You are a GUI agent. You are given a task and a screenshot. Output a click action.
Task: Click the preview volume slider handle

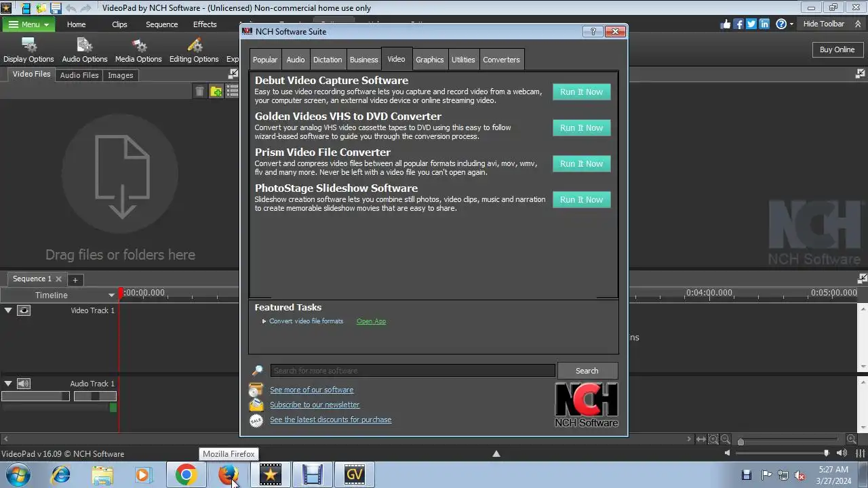pos(826,453)
